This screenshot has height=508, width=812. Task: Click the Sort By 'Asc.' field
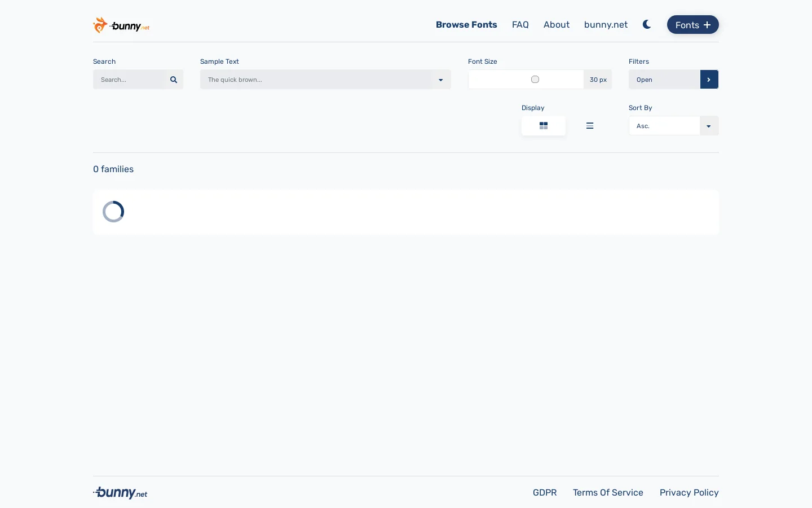pos(664,126)
